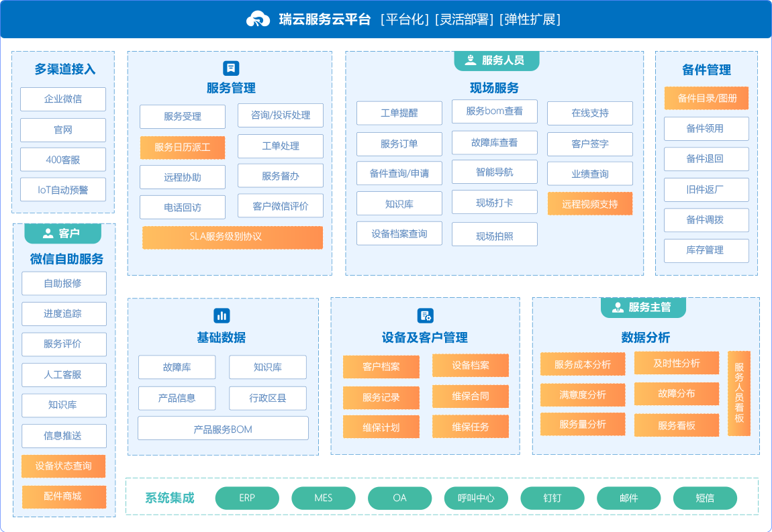The width and height of the screenshot is (772, 532).
Task: Select the 现场拍照 box
Action: pos(495,234)
